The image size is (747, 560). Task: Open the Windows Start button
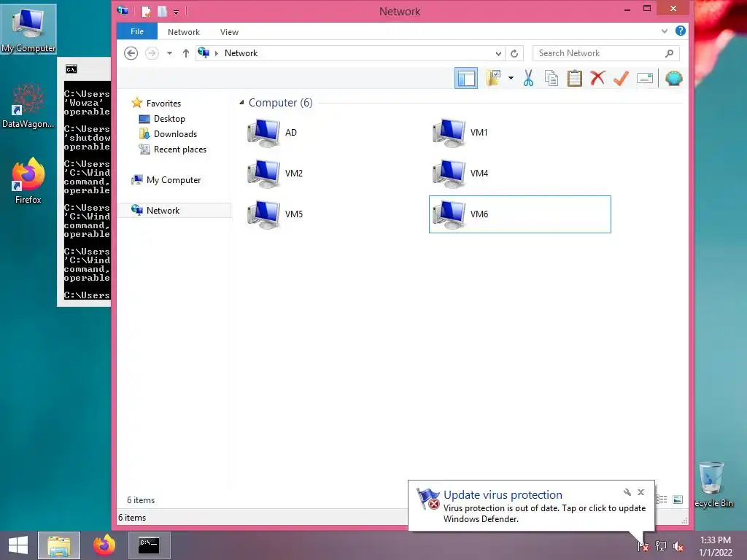[x=18, y=545]
